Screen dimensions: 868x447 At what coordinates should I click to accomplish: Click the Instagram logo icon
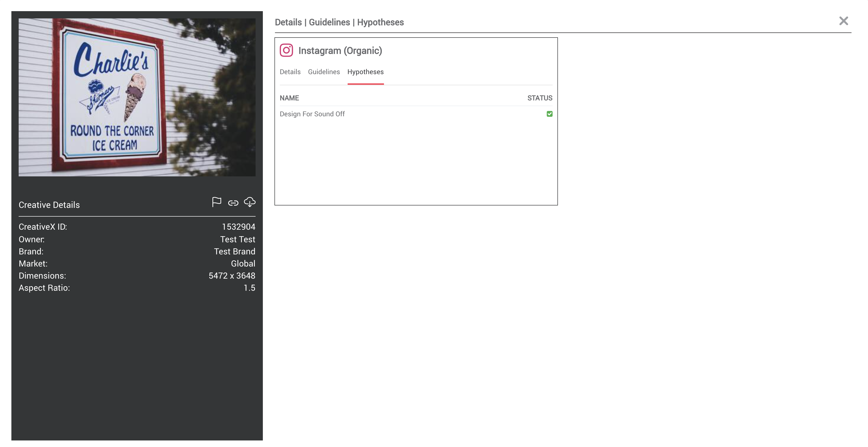tap(286, 51)
